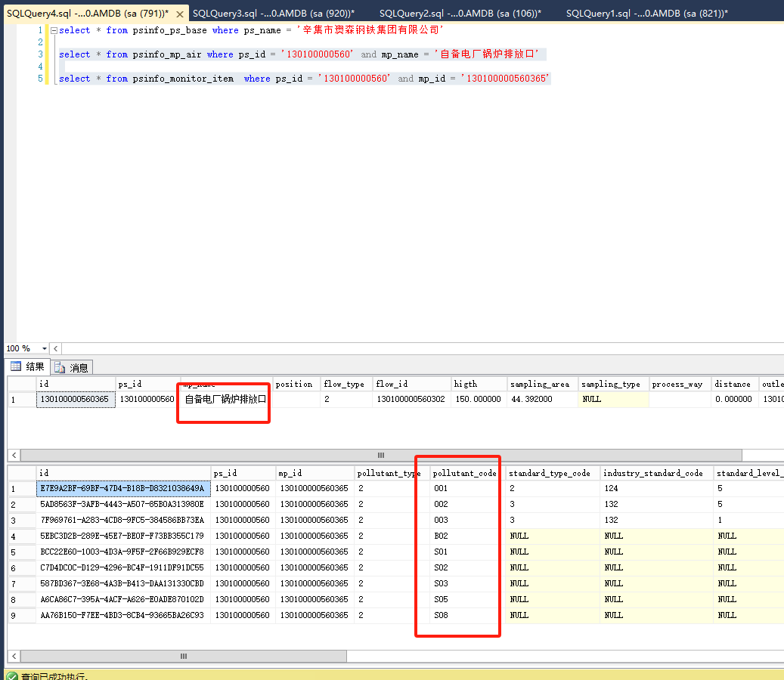Open the 100 % zoom dropdown
This screenshot has height=680, width=784.
45,348
